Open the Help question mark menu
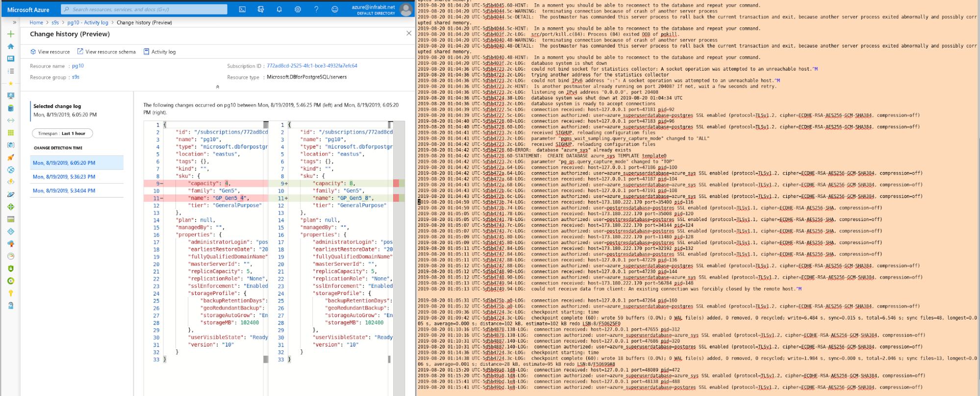Viewport: 980px width, 396px height. pos(316,9)
